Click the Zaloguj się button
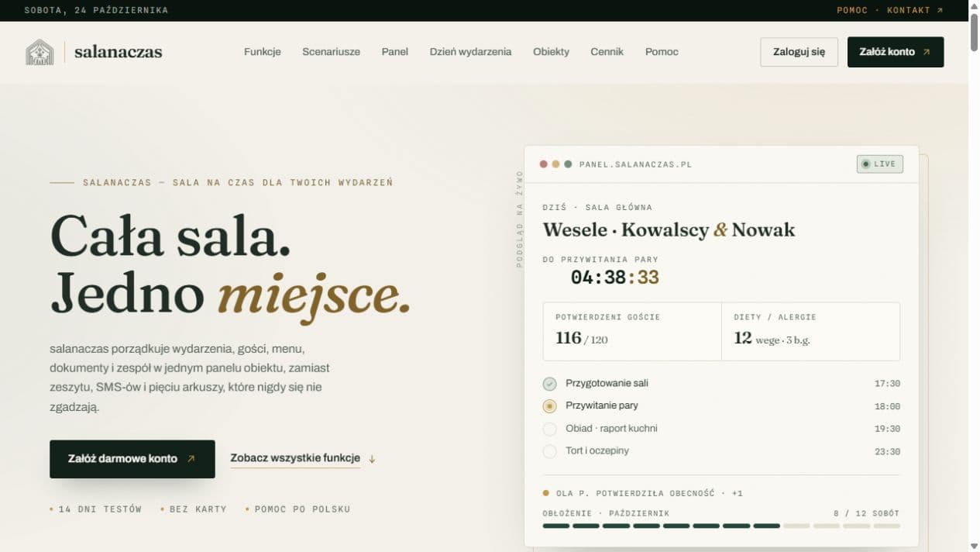980x552 pixels. 799,52
